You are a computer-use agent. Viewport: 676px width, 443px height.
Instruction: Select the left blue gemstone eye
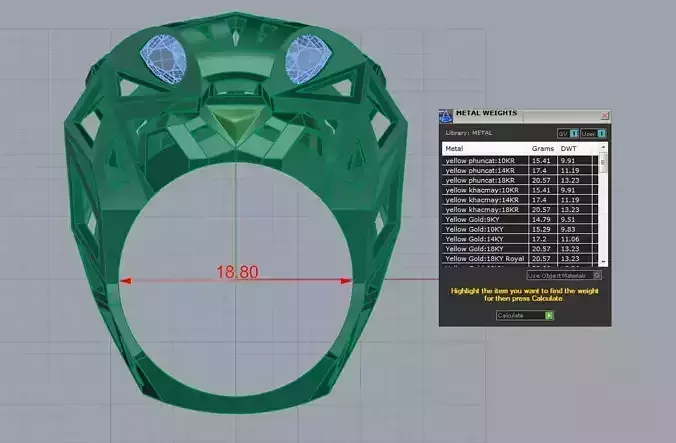[163, 59]
